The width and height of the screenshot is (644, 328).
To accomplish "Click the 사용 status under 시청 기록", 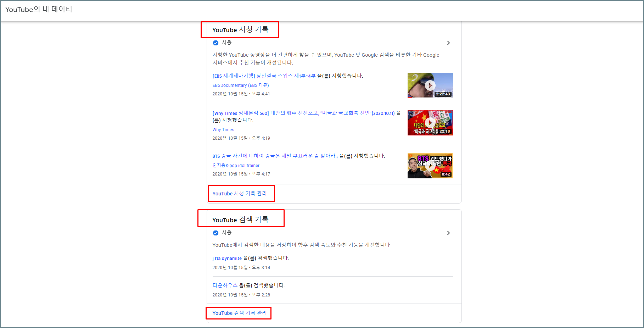I will pos(226,43).
